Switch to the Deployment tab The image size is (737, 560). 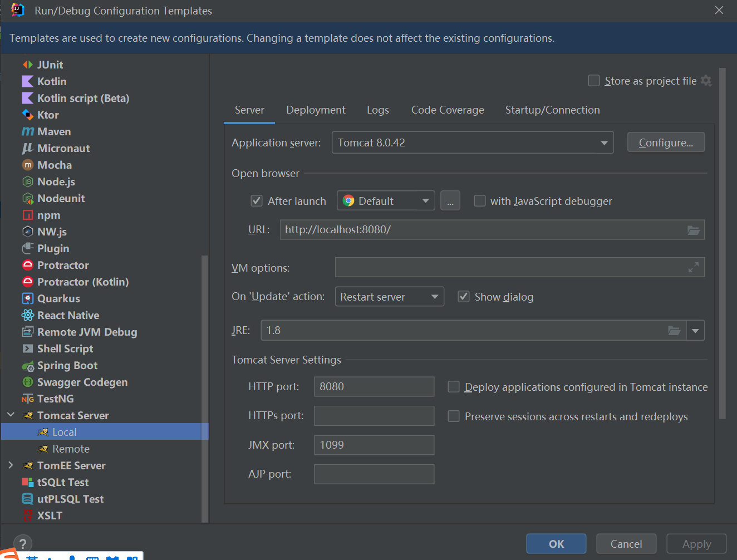(316, 110)
